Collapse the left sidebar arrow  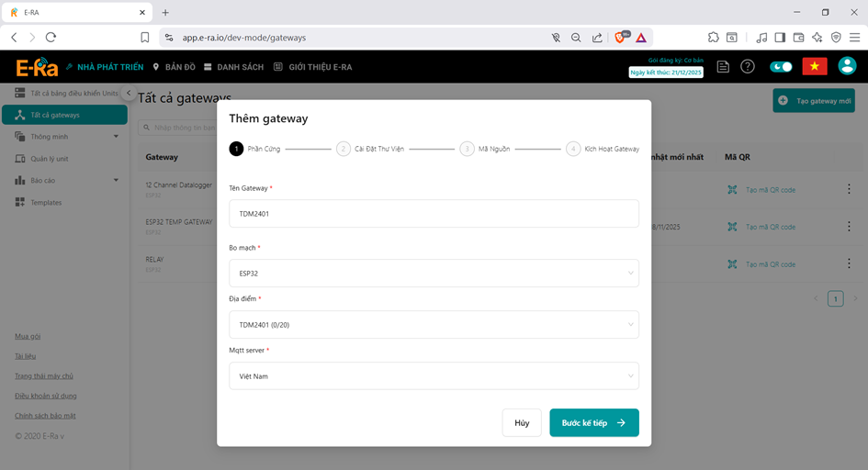pos(129,94)
